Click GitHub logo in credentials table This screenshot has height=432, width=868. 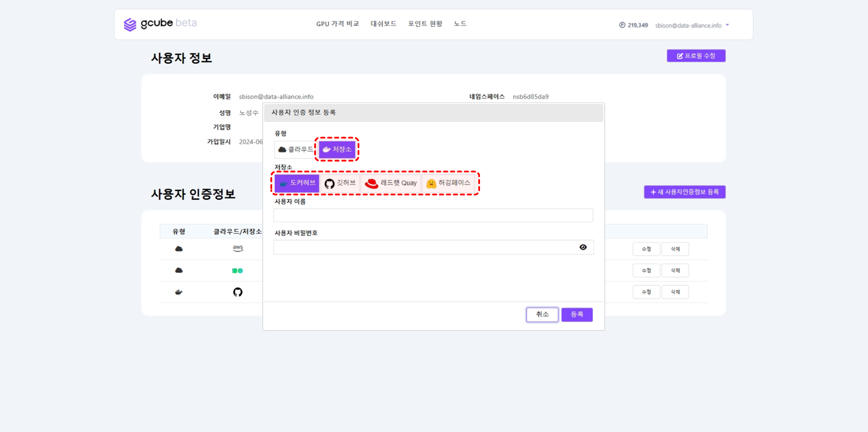tap(238, 292)
